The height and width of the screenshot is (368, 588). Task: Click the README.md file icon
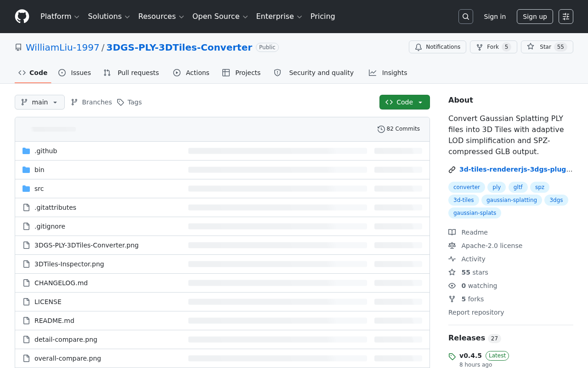point(26,321)
